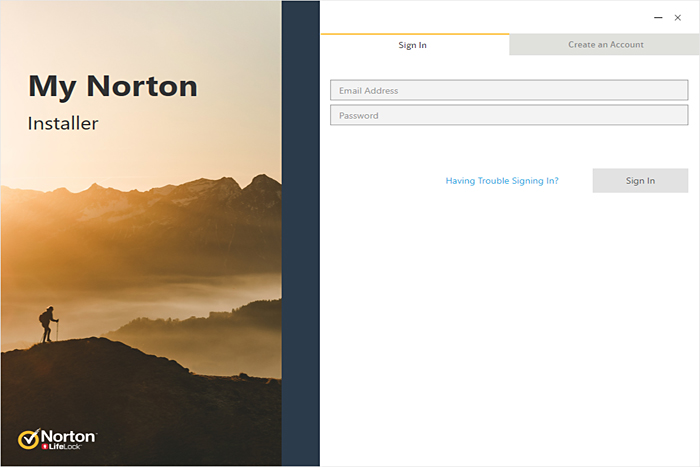Click the yellow underline above Sign In tab
Viewport: 700px width, 467px height.
pos(414,34)
